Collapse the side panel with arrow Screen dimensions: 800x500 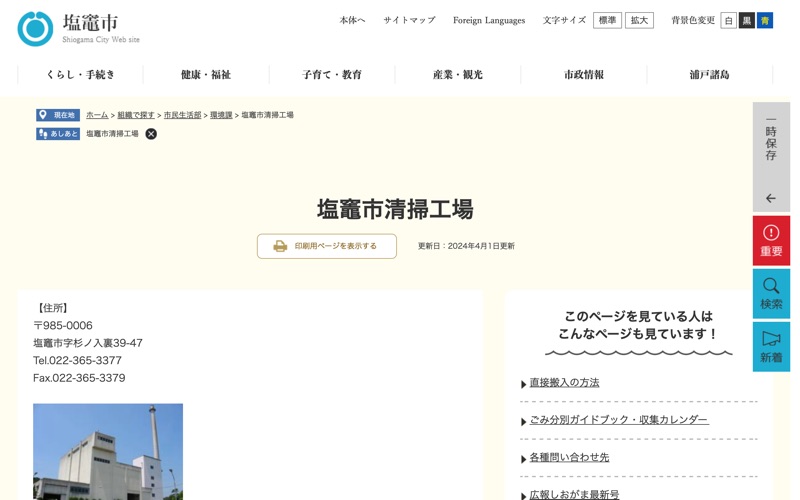click(771, 198)
